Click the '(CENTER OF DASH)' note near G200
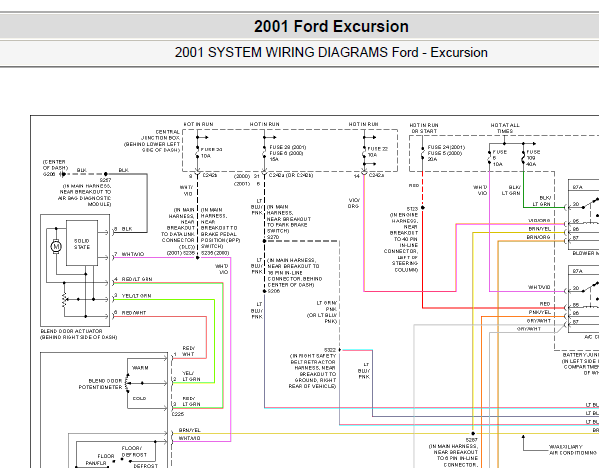This screenshot has width=599, height=468. [x=55, y=165]
